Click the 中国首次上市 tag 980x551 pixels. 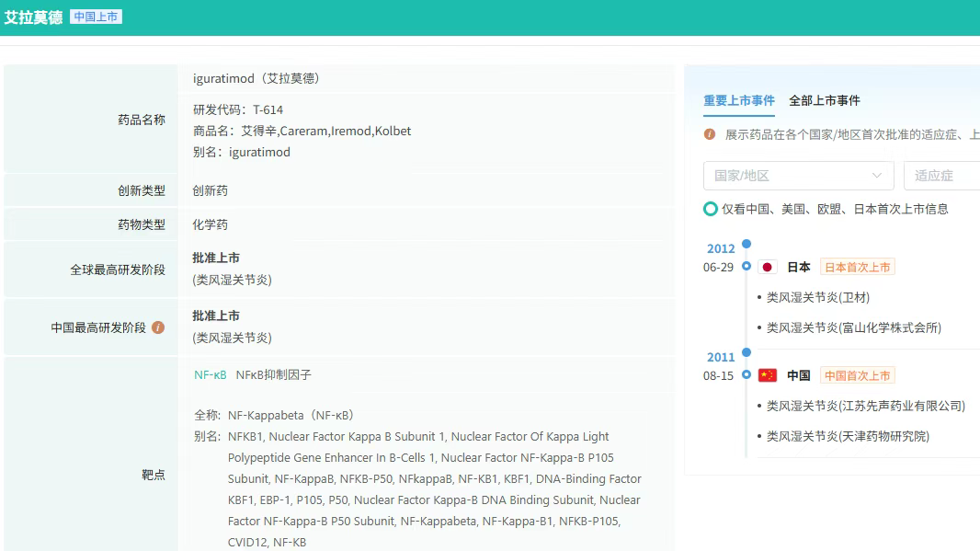click(857, 375)
